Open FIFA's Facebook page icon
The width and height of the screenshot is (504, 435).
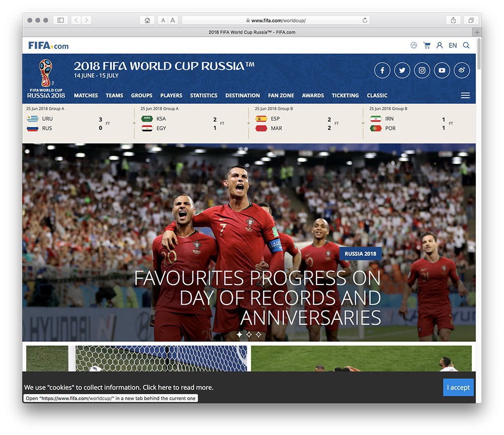point(382,70)
